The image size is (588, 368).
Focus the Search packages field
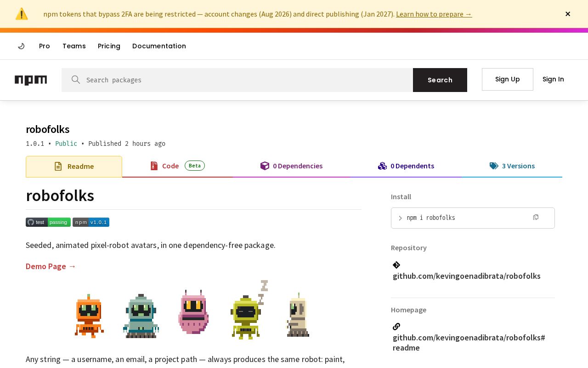click(237, 80)
